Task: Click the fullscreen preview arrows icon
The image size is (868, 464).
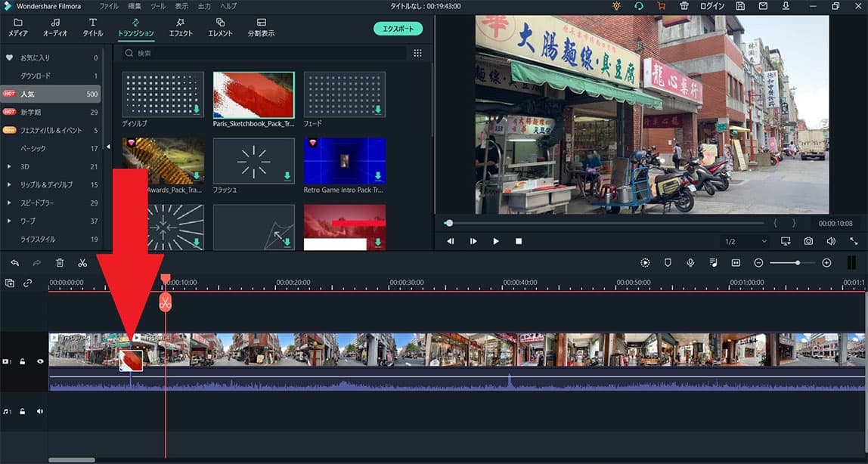Action: pyautogui.click(x=854, y=241)
